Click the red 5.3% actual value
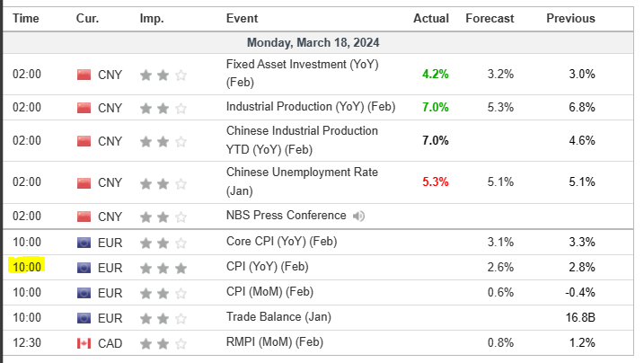644x363 pixels. click(x=435, y=182)
